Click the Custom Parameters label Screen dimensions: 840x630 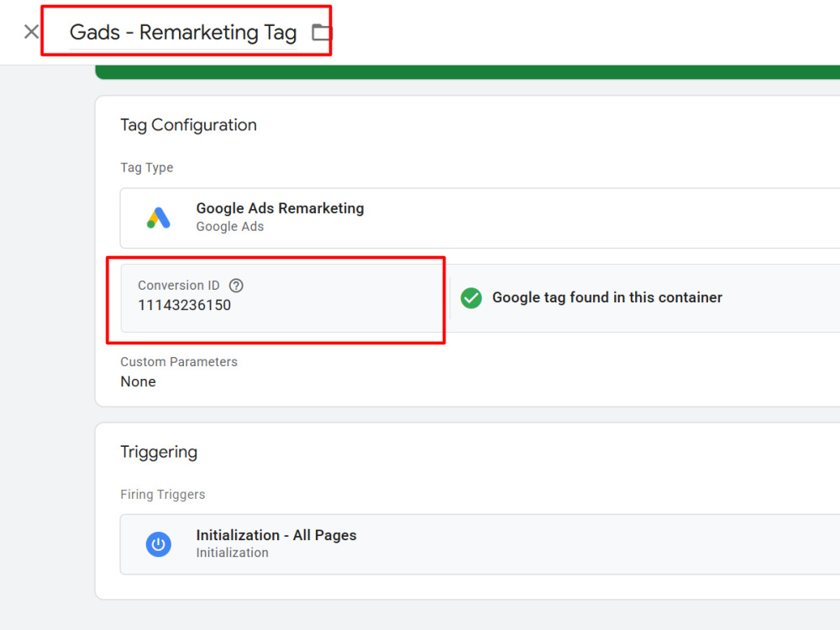(x=179, y=361)
